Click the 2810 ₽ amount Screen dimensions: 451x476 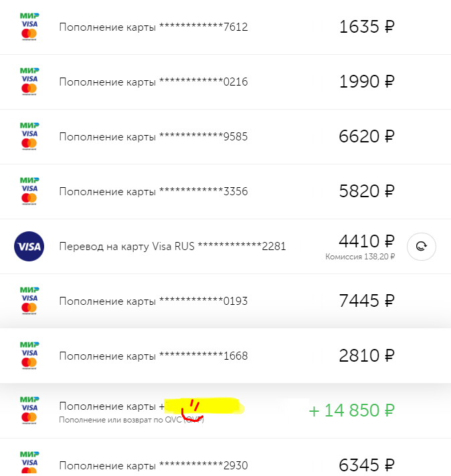[367, 356]
